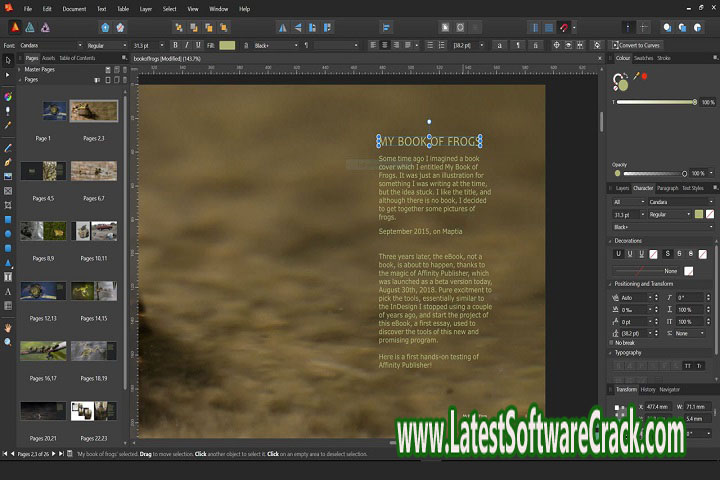Click the blue alignment toolbar icon

pyautogui.click(x=386, y=28)
